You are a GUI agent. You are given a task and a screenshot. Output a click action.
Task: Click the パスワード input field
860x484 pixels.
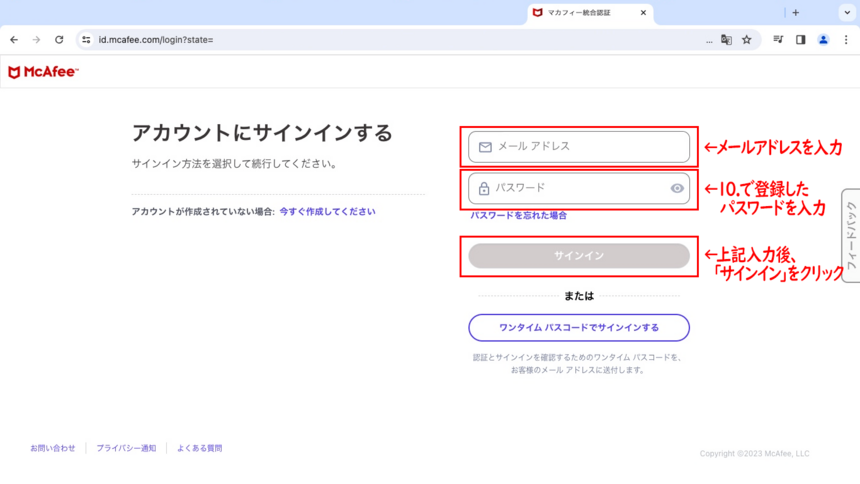(579, 188)
